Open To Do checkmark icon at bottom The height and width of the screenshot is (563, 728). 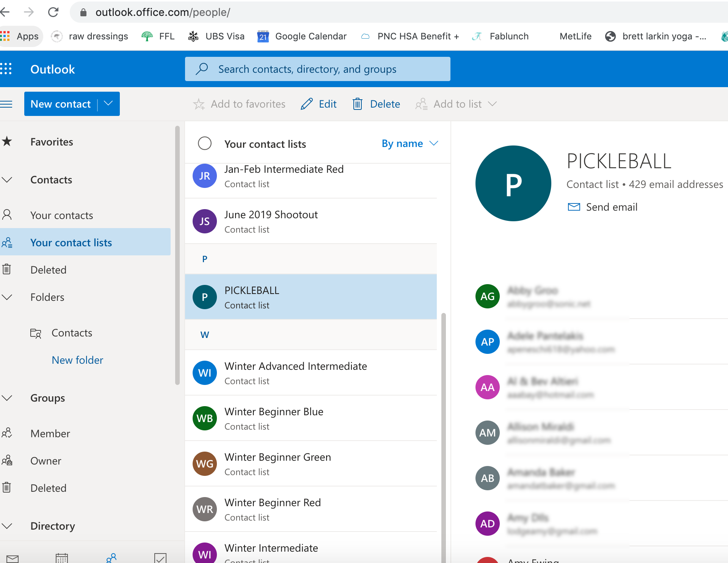[x=160, y=558]
